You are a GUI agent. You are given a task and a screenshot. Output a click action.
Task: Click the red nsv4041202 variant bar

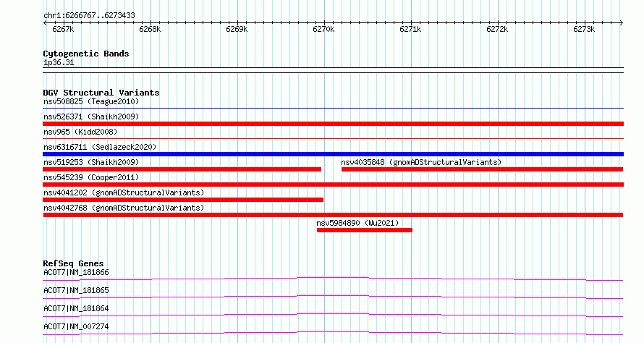183,200
